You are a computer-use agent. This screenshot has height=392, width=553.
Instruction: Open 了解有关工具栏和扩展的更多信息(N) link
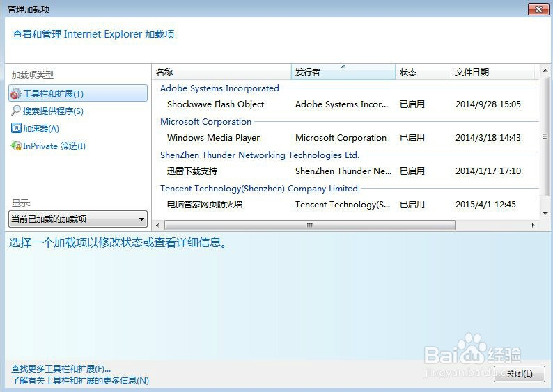(80, 381)
